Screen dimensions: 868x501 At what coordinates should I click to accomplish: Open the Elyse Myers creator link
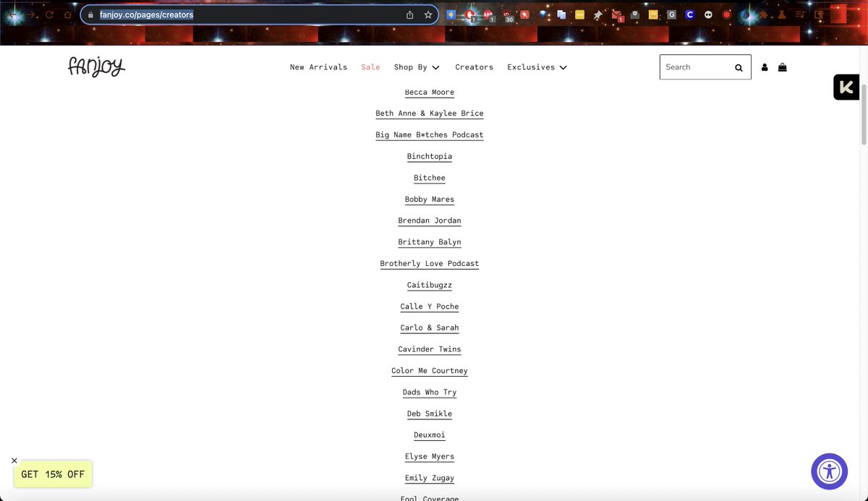[x=430, y=457]
